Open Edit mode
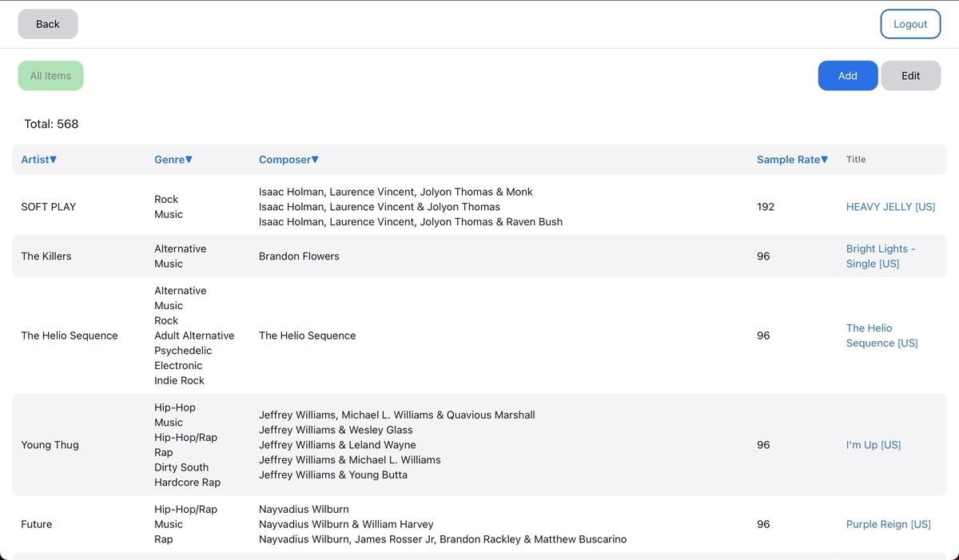The height and width of the screenshot is (560, 959). (x=910, y=76)
